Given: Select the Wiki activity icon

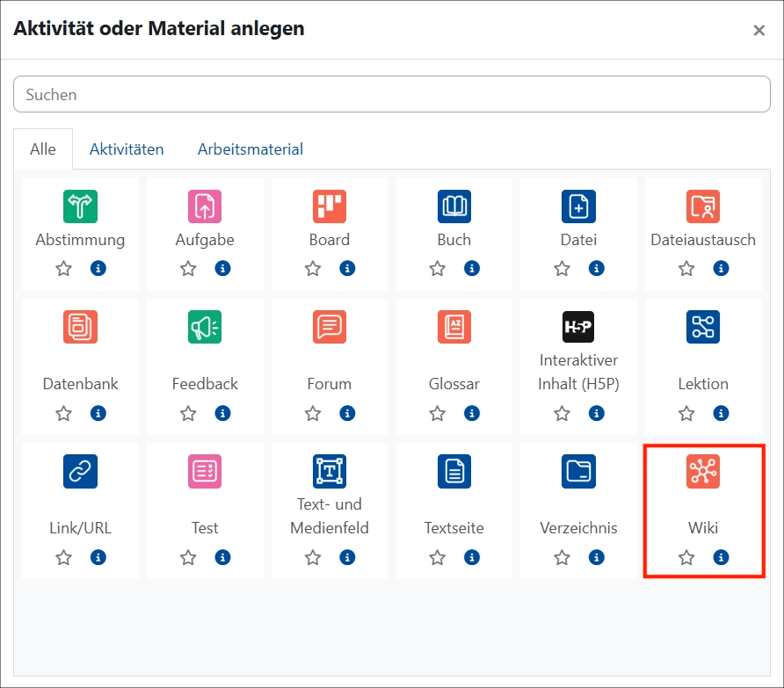Looking at the screenshot, I should (703, 471).
